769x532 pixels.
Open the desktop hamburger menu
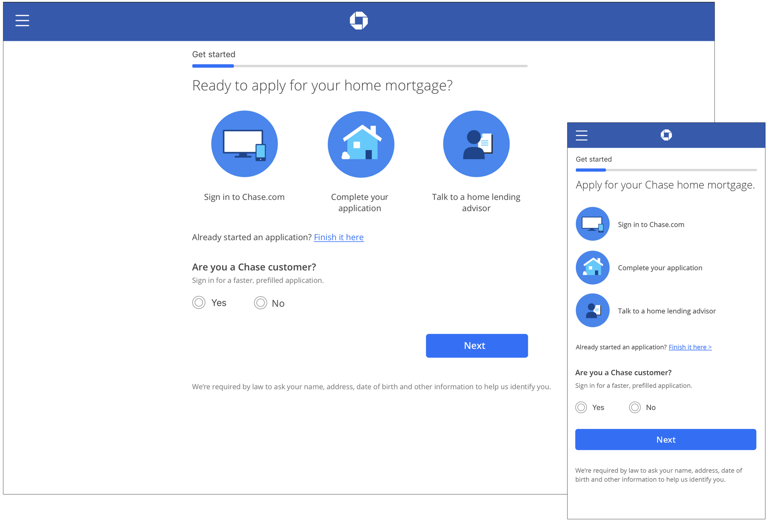click(x=22, y=20)
